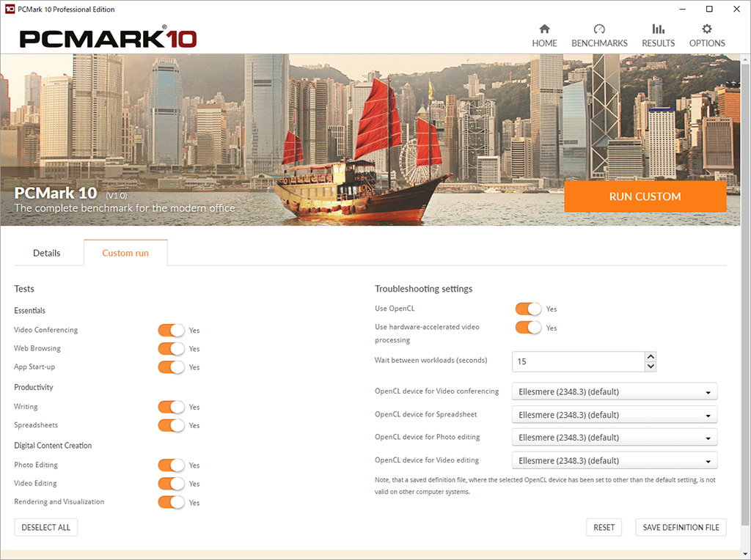751x560 pixels.
Task: Toggle Rendering and Visualization test
Action: (x=171, y=502)
